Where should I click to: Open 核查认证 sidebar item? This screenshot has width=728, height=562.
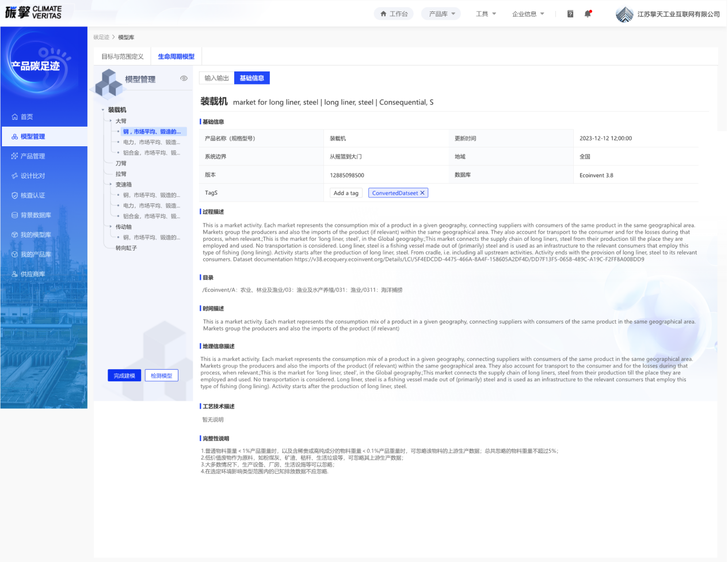coord(32,195)
